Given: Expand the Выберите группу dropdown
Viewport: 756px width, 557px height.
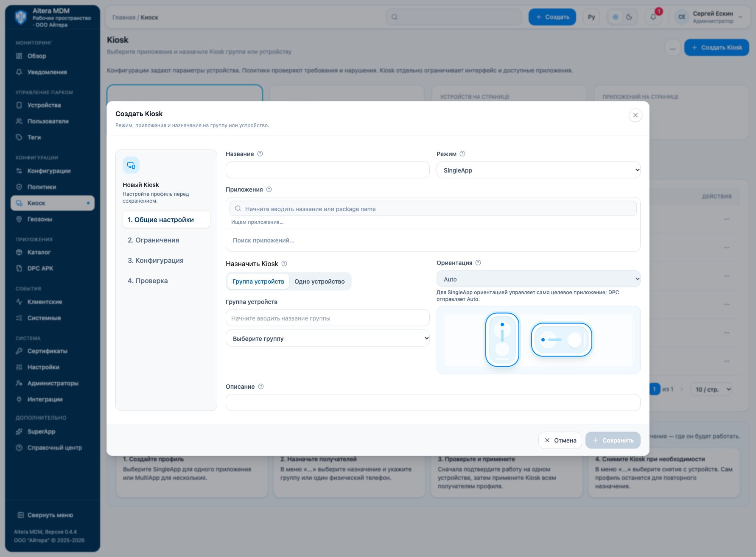Looking at the screenshot, I should (328, 338).
